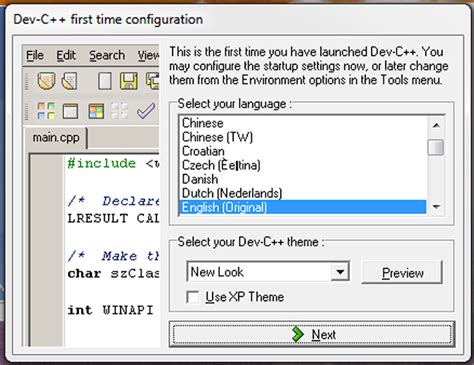Viewport: 474px width, 365px height.
Task: Click the language list scrollbar thumb
Action: pos(436,147)
